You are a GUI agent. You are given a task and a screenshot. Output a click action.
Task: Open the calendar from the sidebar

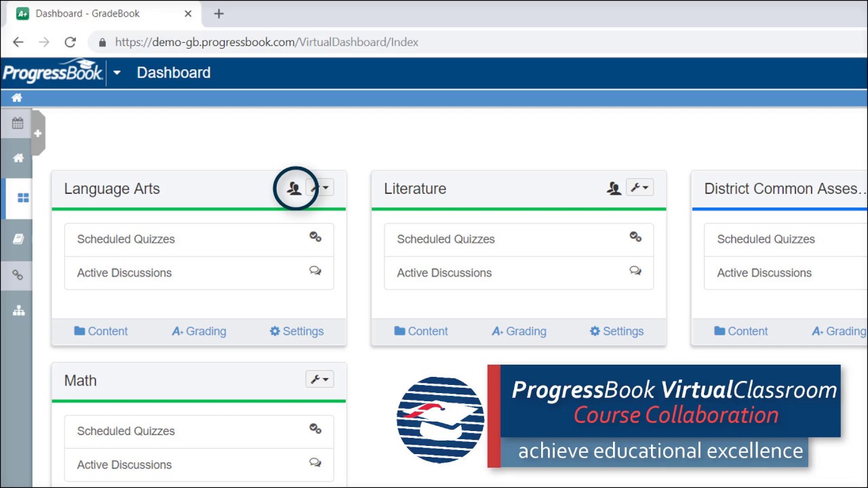pos(17,123)
